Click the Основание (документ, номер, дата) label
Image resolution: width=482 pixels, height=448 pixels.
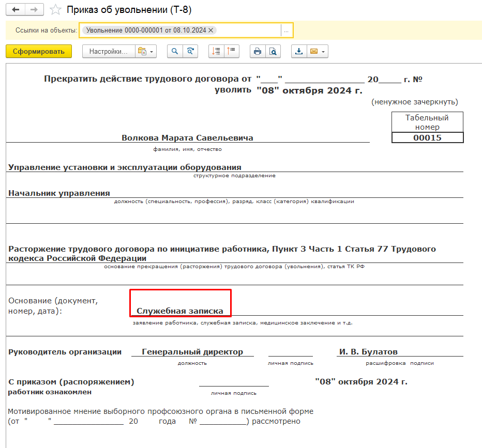point(53,306)
